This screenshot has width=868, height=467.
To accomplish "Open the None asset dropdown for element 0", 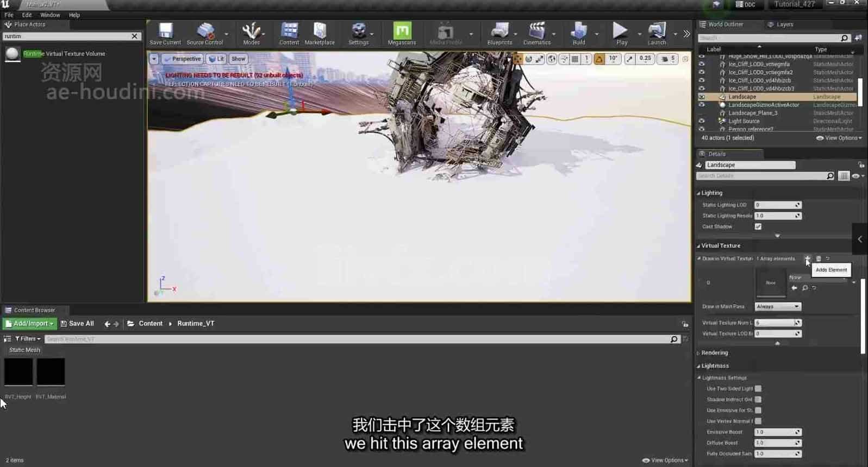I will (x=818, y=277).
